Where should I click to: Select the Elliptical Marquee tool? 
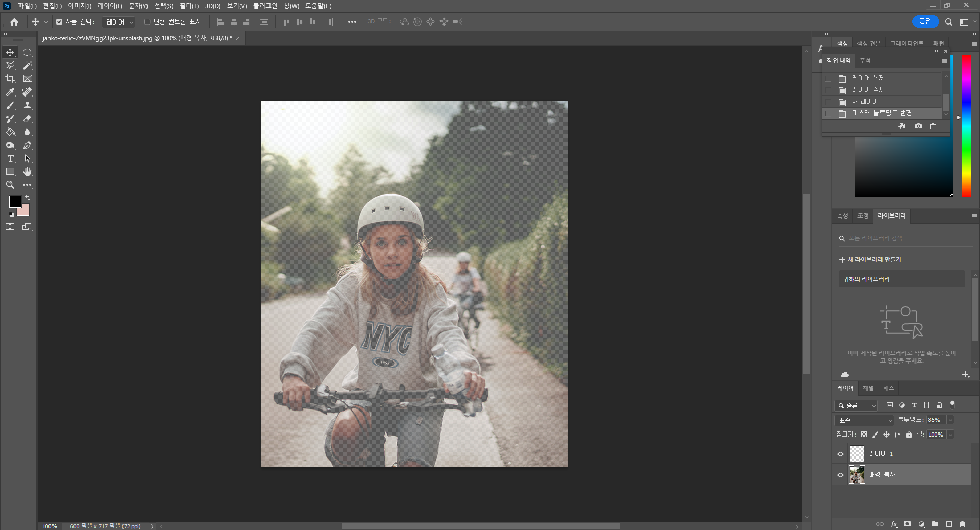coord(28,52)
